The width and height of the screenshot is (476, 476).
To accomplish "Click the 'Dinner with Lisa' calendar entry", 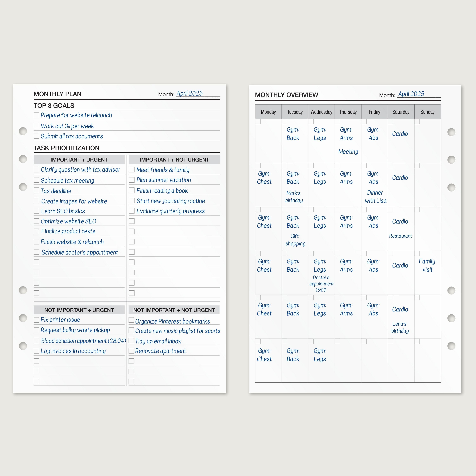I will (375, 197).
